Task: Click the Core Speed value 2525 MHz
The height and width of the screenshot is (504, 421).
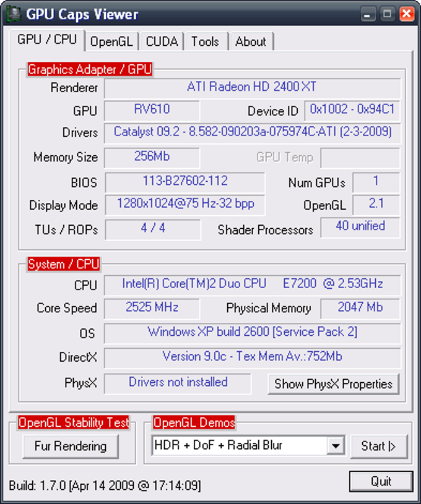Action: 152,308
